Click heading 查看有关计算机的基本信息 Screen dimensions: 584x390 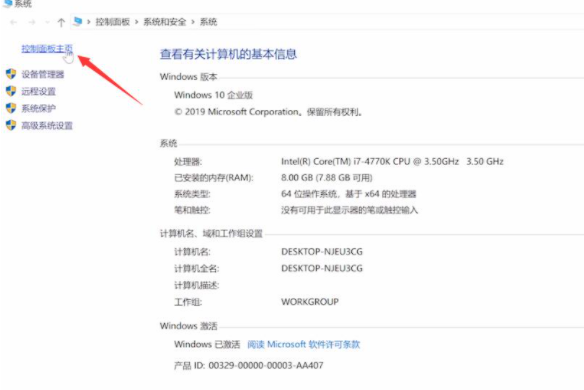click(228, 54)
